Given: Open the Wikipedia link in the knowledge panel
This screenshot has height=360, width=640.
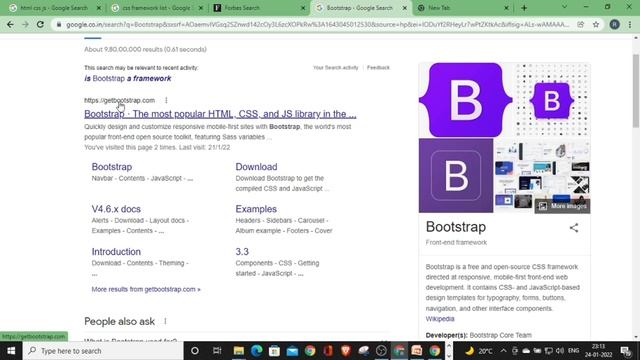Looking at the screenshot, I should (440, 319).
